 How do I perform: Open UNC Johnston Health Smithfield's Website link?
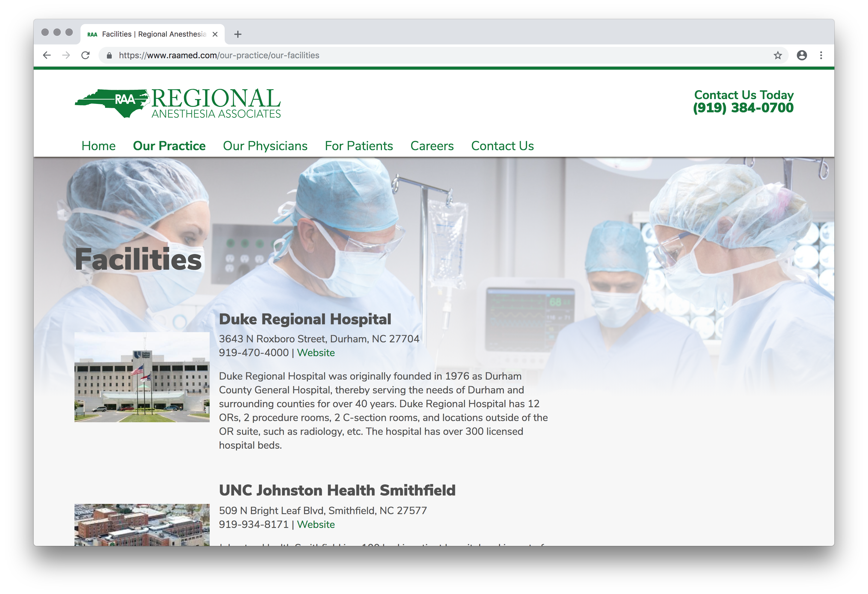(x=316, y=524)
